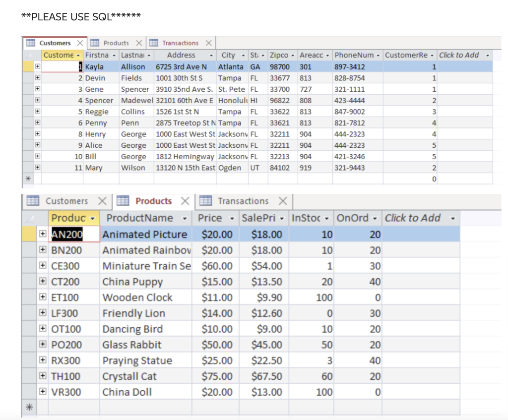Open Click to Add dropdown in Products table
Screen dimensions: 508x420
(453, 219)
